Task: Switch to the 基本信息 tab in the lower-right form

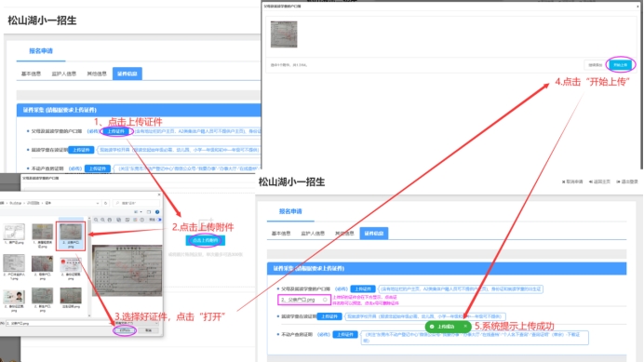Action: 281,234
